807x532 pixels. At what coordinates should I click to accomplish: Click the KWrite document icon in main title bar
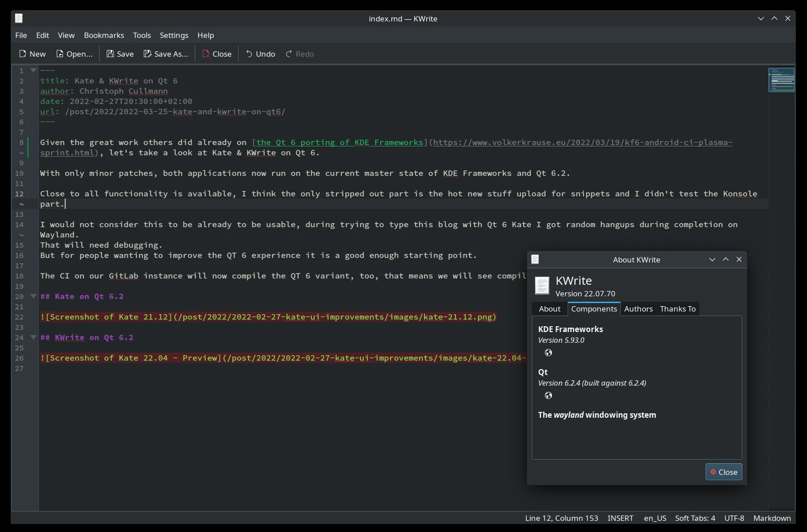(x=19, y=18)
